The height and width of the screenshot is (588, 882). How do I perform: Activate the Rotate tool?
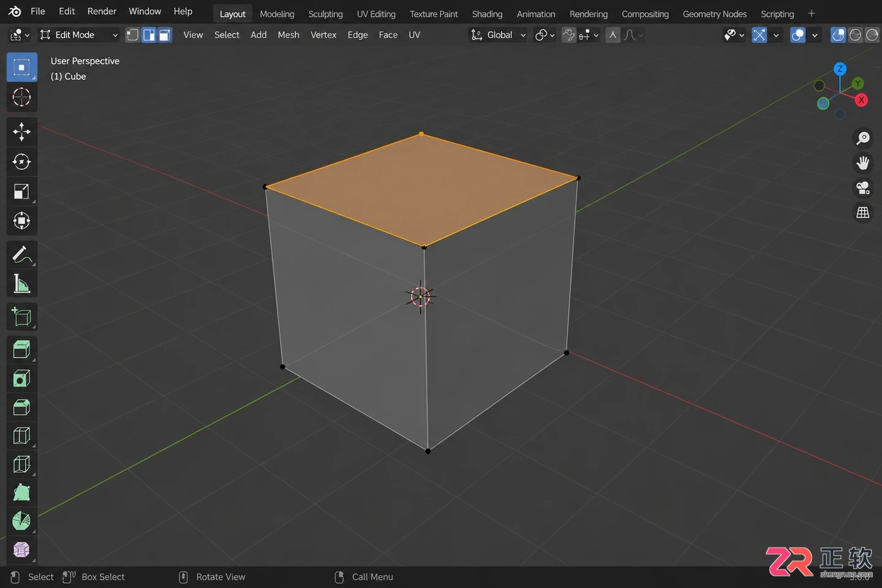(x=21, y=162)
